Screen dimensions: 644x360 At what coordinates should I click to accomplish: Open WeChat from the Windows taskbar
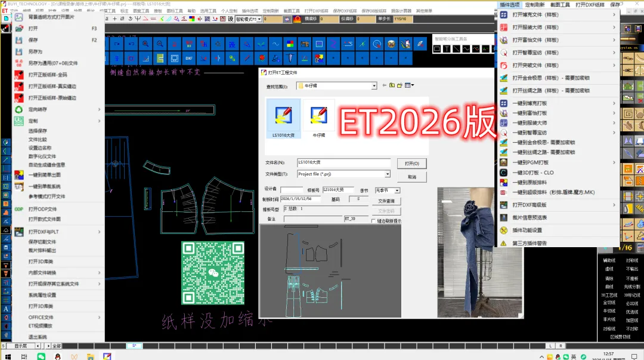(x=41, y=356)
